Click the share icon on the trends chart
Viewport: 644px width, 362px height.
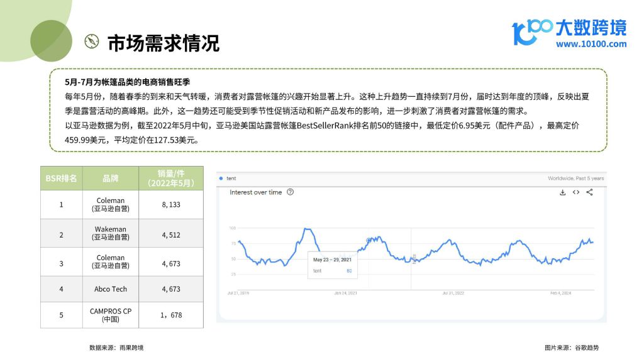589,192
